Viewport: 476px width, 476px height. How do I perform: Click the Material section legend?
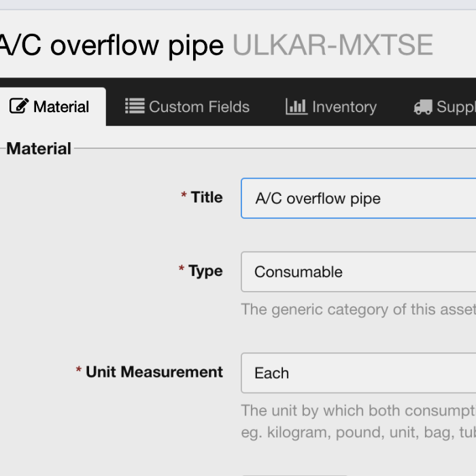click(x=39, y=149)
